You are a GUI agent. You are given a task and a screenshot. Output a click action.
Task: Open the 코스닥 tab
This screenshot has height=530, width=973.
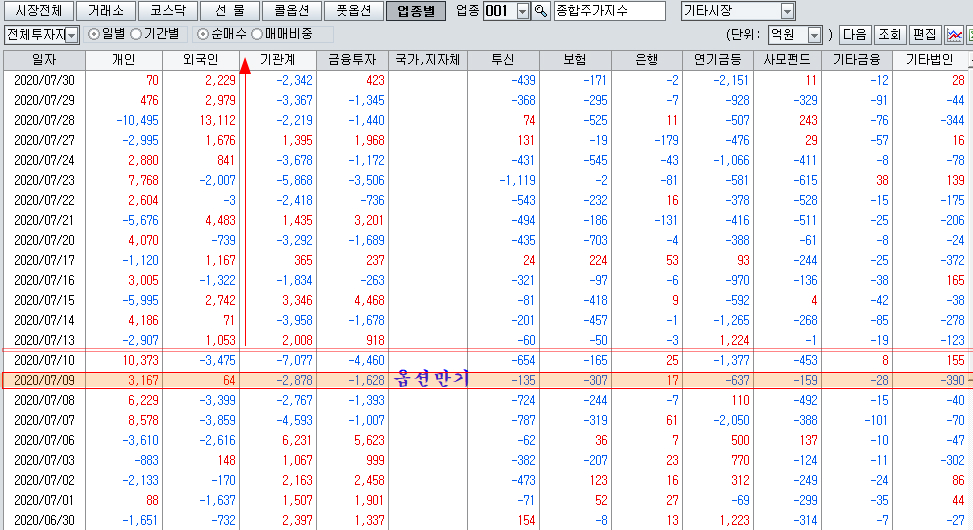click(x=167, y=12)
